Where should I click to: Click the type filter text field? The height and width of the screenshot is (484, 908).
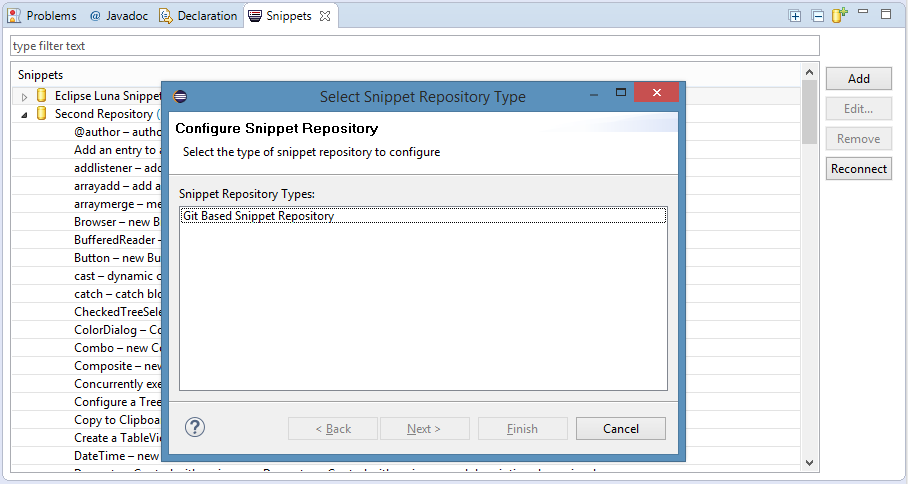tap(414, 46)
